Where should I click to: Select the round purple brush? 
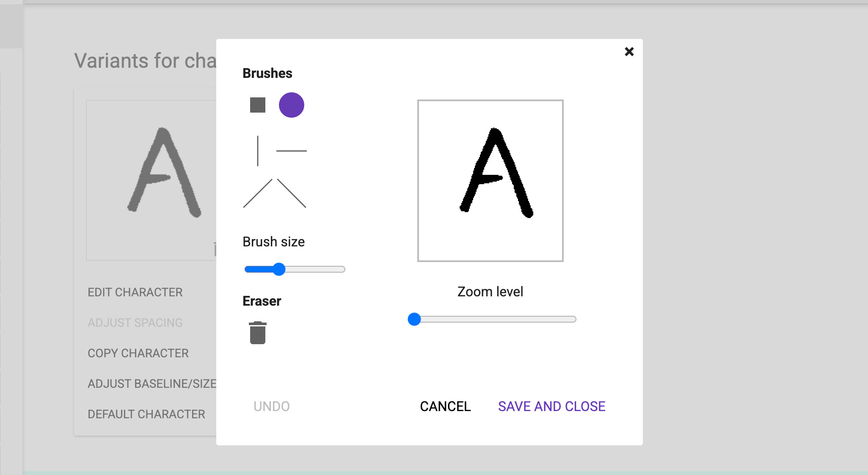(291, 105)
